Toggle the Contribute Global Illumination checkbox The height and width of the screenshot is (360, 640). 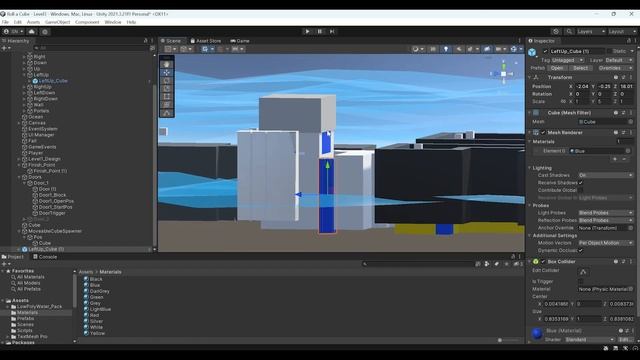(581, 190)
